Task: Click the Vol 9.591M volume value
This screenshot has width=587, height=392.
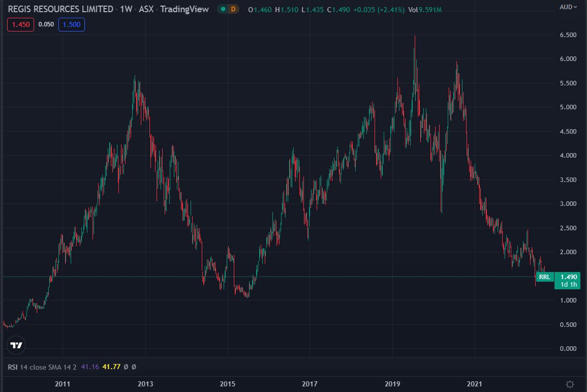Action: click(425, 10)
